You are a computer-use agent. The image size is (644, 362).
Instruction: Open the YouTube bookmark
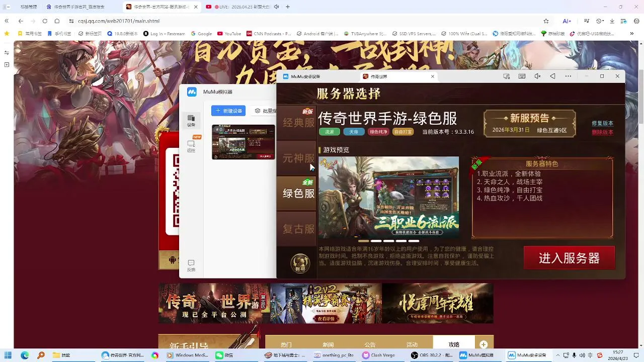pyautogui.click(x=229, y=34)
